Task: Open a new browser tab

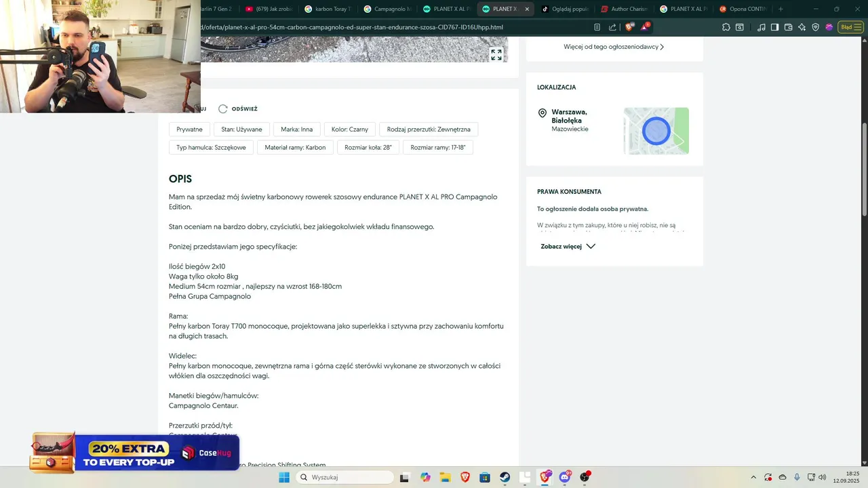Action: 781,9
